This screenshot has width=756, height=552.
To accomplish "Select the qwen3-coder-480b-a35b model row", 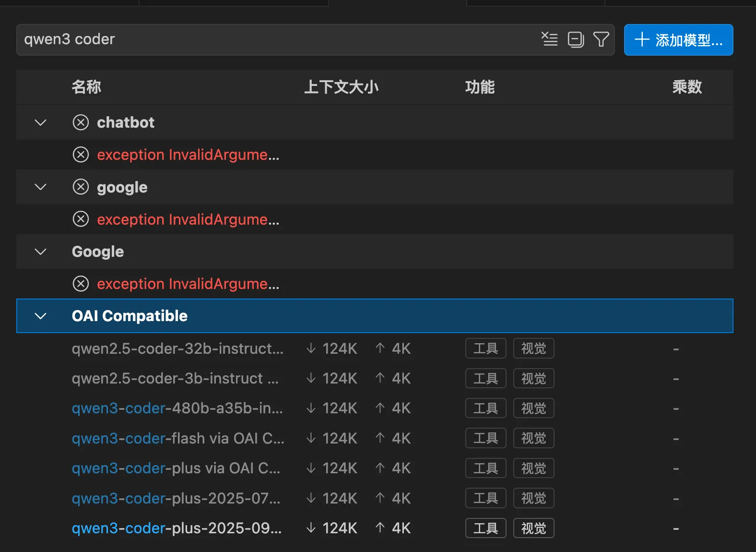I will (177, 408).
